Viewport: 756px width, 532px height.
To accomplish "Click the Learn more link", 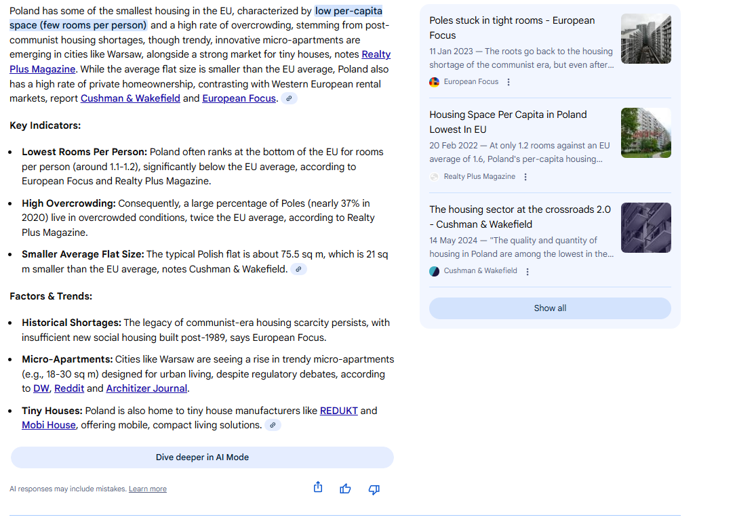I will (x=148, y=489).
